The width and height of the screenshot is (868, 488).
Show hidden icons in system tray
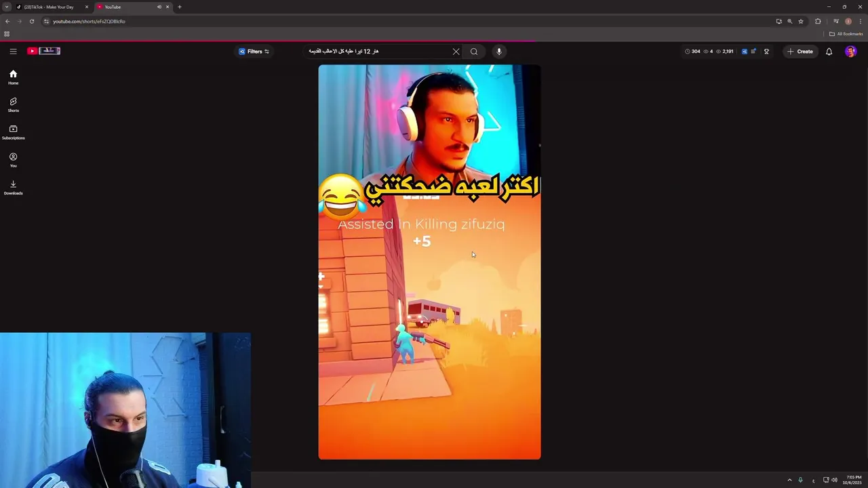click(x=789, y=480)
